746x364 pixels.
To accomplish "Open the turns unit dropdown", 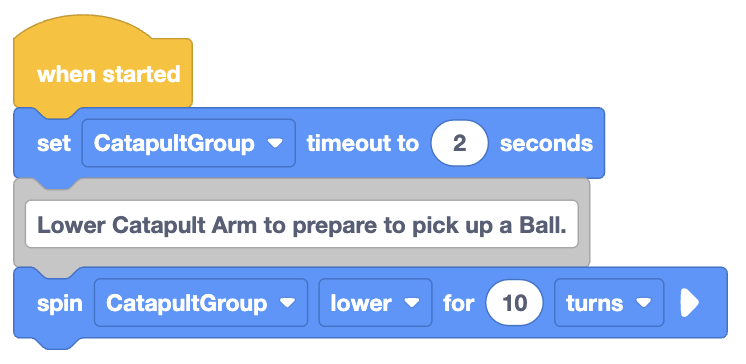I will [609, 303].
